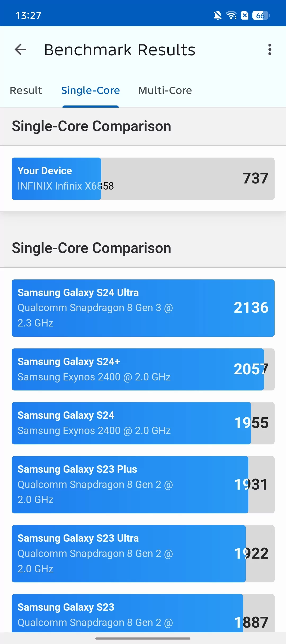286x644 pixels.
Task: Tap the back arrow icon
Action: click(20, 49)
